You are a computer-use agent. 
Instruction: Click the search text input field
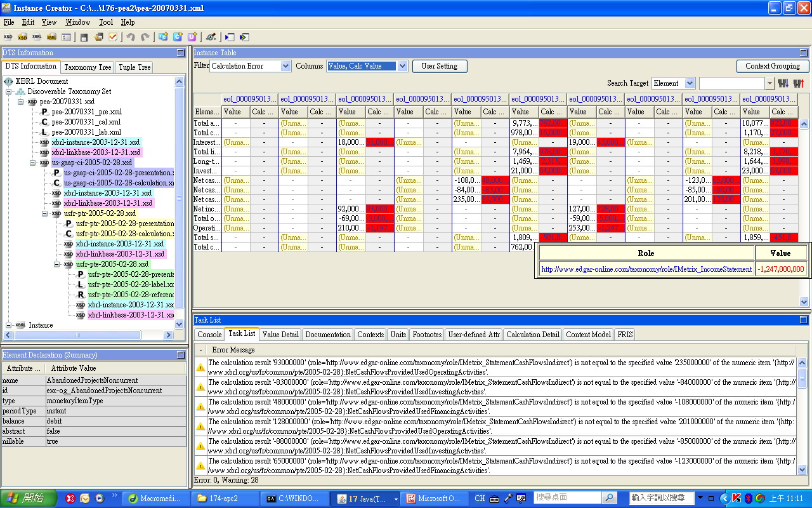pos(732,83)
